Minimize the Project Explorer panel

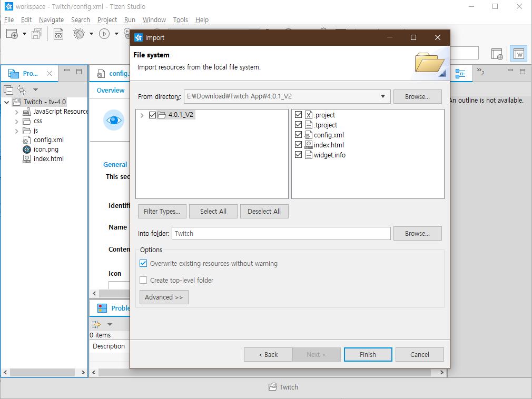coord(67,71)
